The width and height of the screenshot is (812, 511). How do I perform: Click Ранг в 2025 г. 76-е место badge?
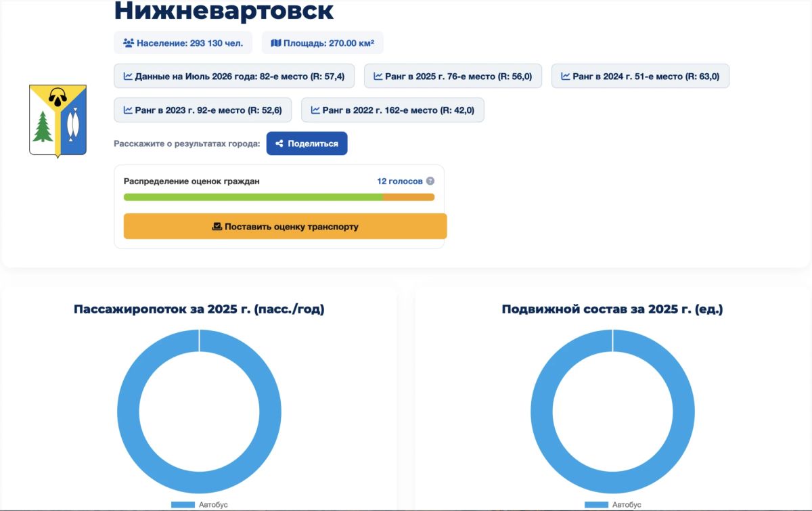pos(453,76)
